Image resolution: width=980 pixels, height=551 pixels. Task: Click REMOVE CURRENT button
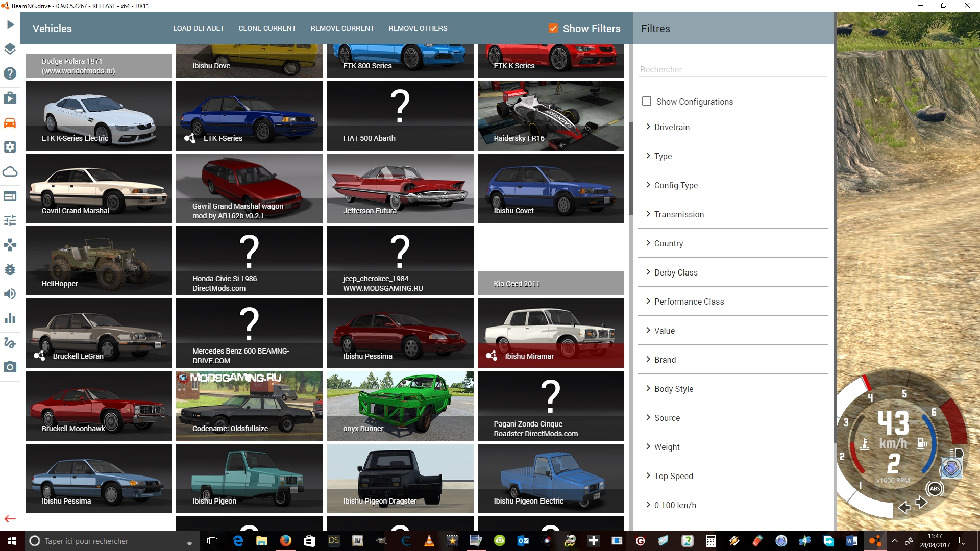click(x=342, y=28)
